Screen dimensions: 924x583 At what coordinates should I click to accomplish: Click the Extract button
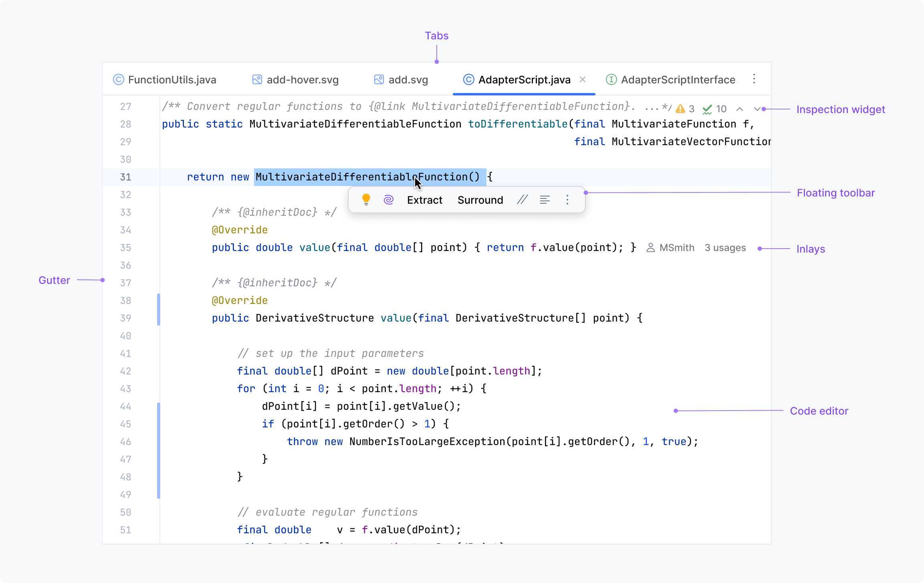[424, 200]
